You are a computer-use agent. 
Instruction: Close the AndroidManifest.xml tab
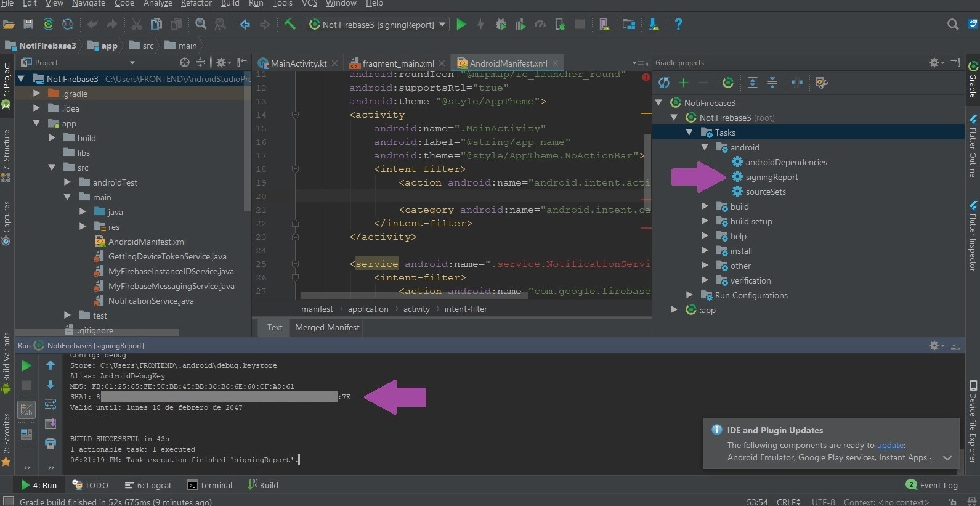tap(555, 63)
